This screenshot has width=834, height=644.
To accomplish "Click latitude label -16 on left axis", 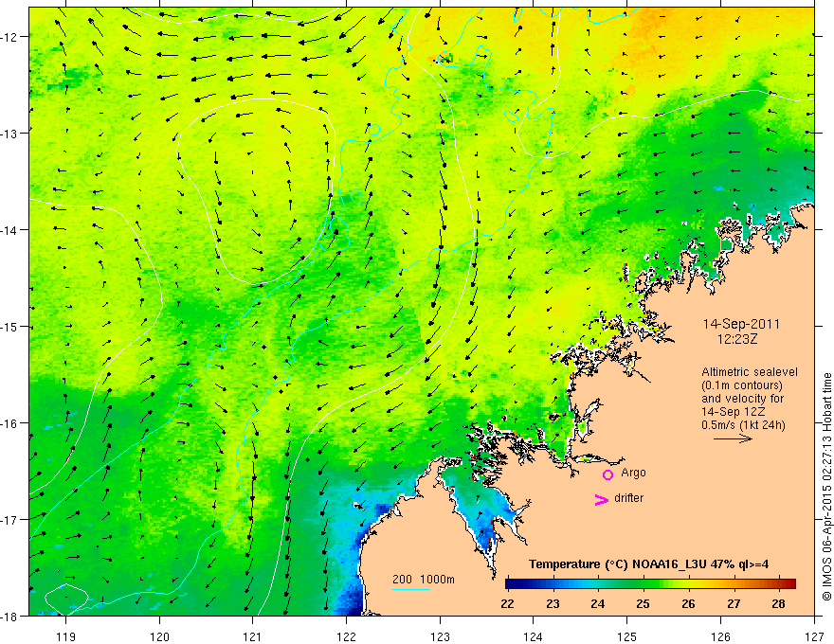I will pyautogui.click(x=10, y=423).
